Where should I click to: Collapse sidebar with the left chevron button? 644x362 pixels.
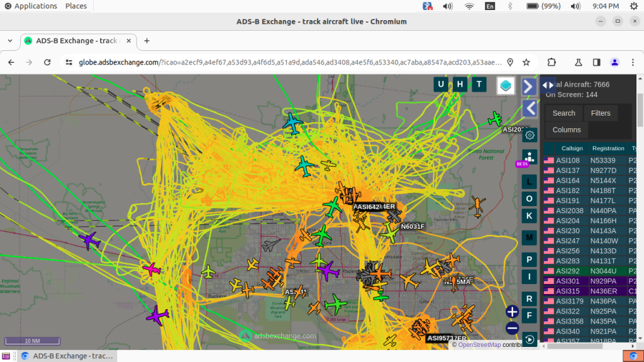point(530,109)
